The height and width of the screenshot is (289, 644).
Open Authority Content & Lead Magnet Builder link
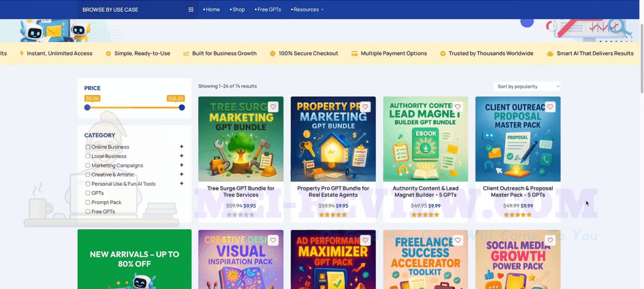(426, 191)
